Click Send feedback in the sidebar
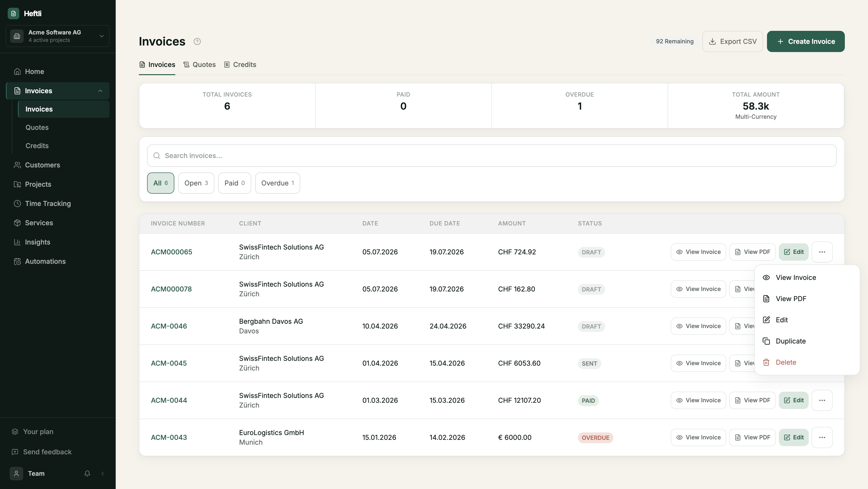 (58, 452)
